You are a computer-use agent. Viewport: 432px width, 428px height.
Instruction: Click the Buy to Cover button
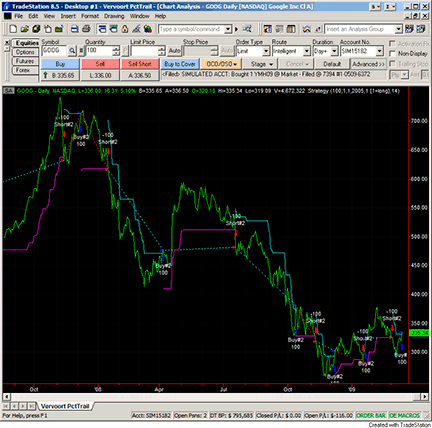click(180, 64)
